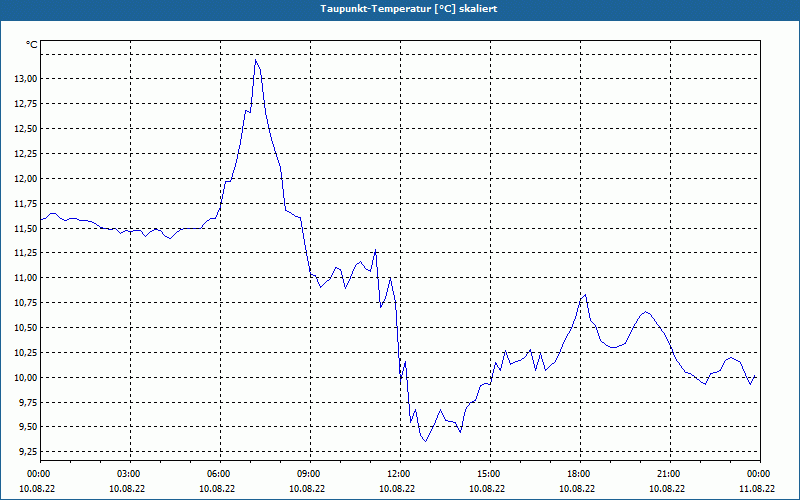Click the 21:00 time axis label
Viewport: 800px width, 500px height.
tap(670, 474)
